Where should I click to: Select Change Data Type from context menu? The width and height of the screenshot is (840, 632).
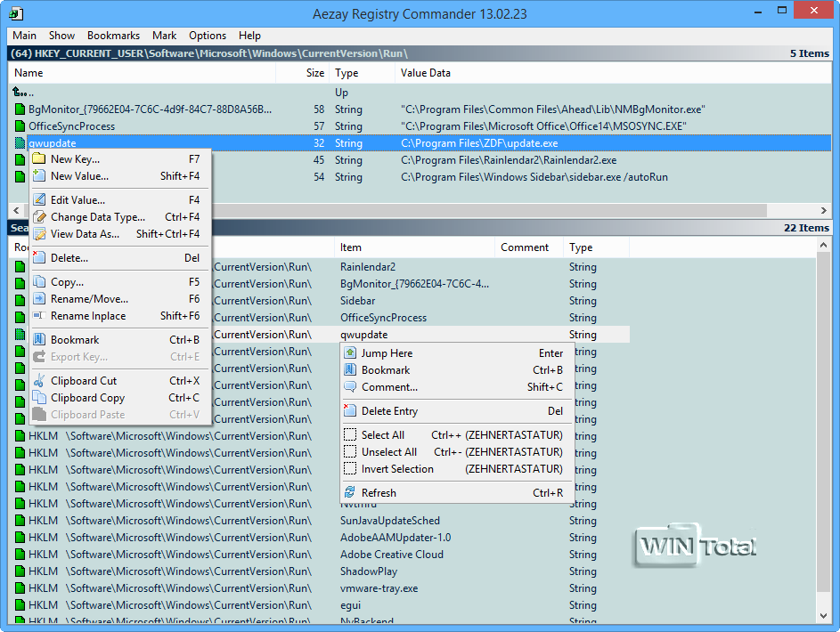pyautogui.click(x=97, y=217)
